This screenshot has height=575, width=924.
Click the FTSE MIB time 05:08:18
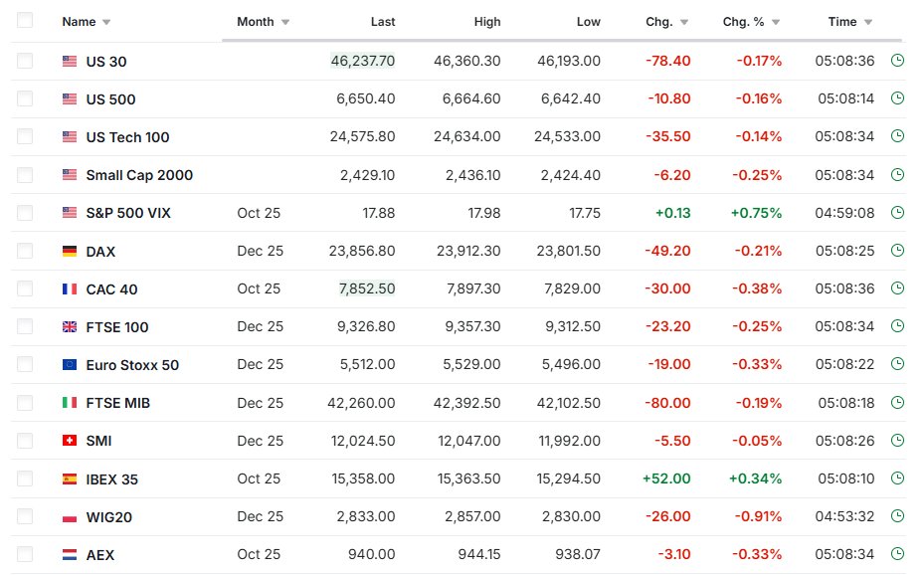846,403
